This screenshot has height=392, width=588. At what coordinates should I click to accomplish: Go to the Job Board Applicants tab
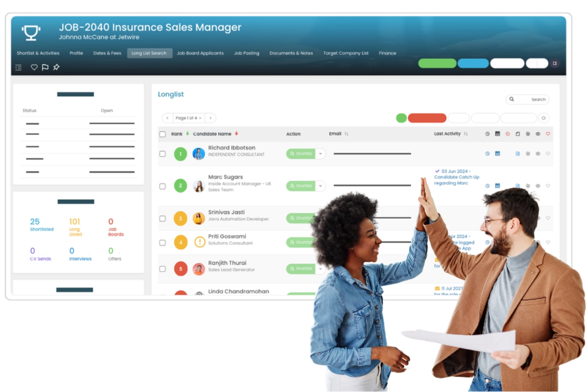(x=200, y=53)
